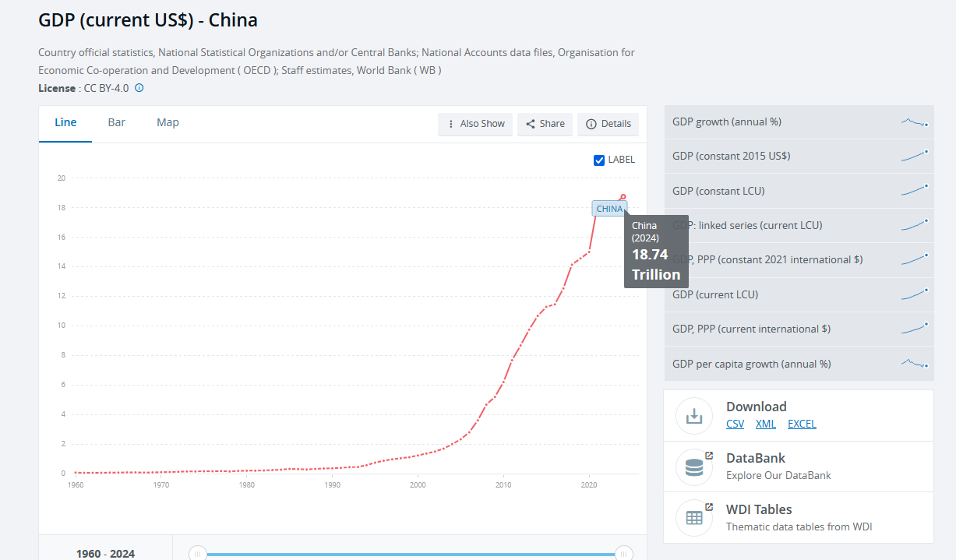Click the 18.74 Trillion tooltip value

[x=656, y=265]
